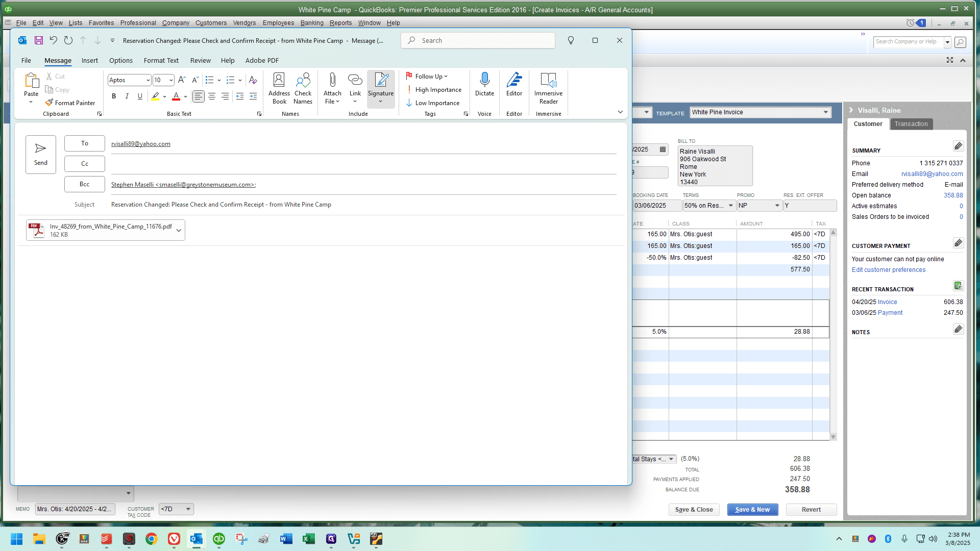Edit the customer Summary with pencil icon
Image resolution: width=980 pixels, height=551 pixels.
[959, 146]
